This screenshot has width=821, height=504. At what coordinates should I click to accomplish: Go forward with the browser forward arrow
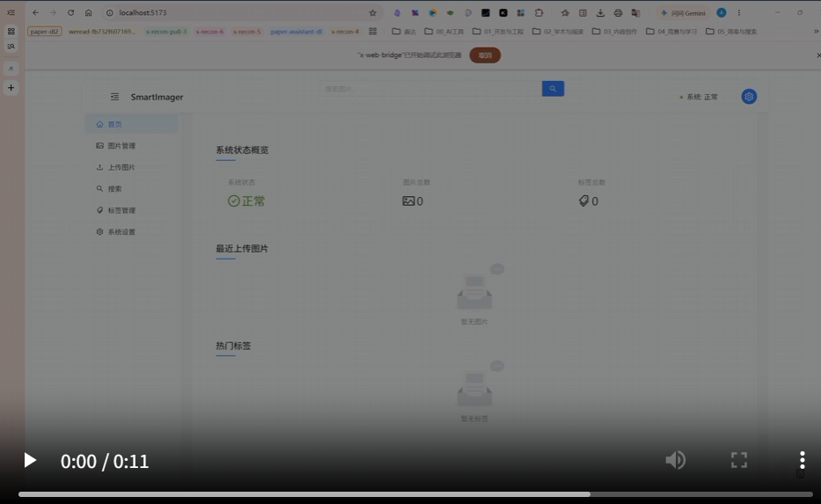(53, 12)
